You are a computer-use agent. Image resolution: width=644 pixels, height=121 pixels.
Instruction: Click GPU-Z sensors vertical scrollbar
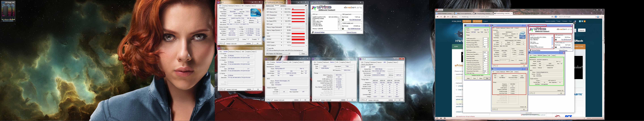[x=306, y=27]
